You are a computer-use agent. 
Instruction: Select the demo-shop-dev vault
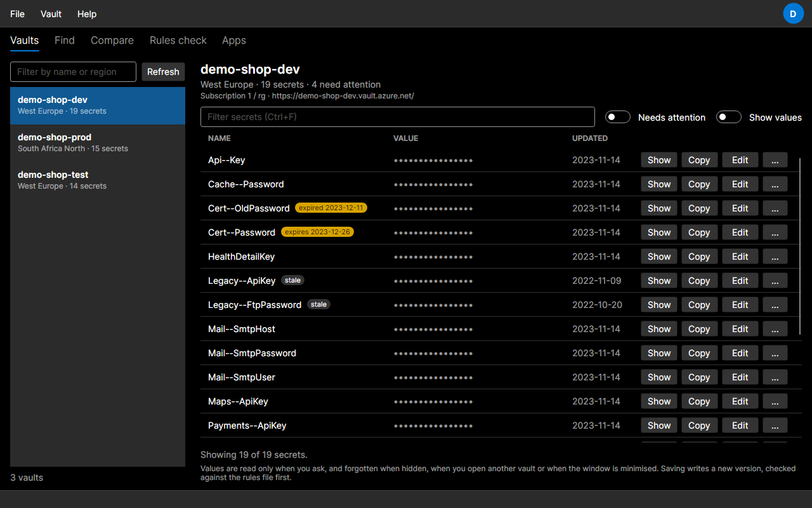click(x=98, y=105)
